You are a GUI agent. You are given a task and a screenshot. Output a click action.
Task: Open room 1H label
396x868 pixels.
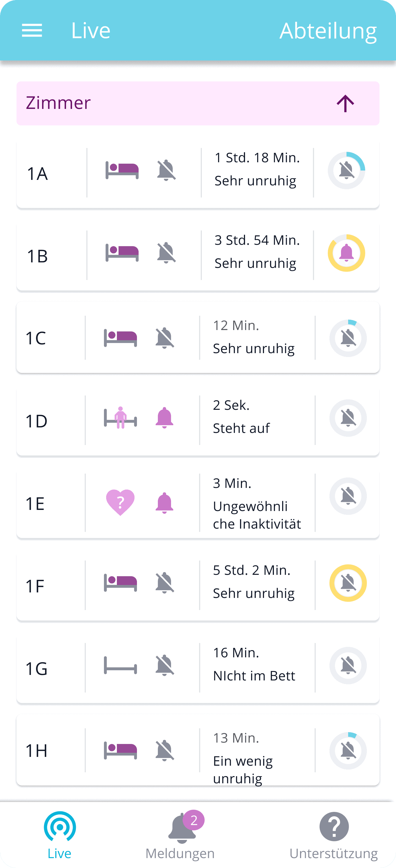pos(36,751)
